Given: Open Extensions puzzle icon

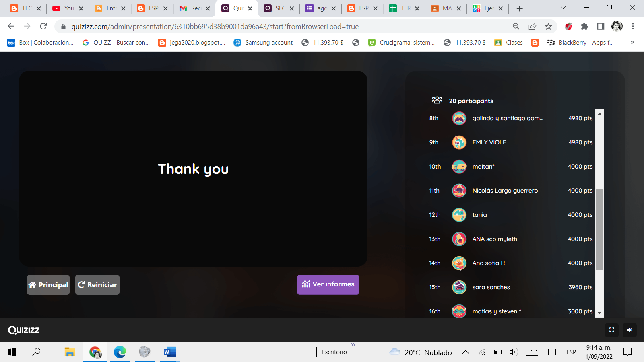Looking at the screenshot, I should coord(584,26).
